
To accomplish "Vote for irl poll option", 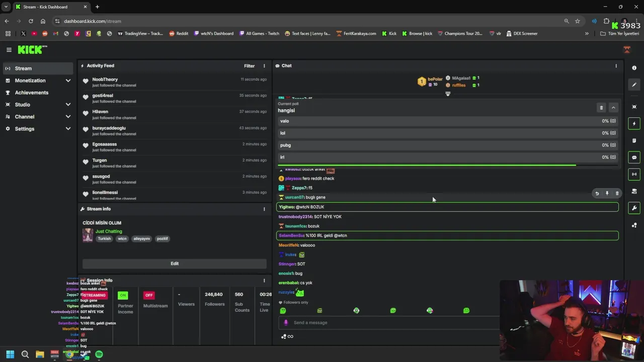I will pyautogui.click(x=448, y=157).
